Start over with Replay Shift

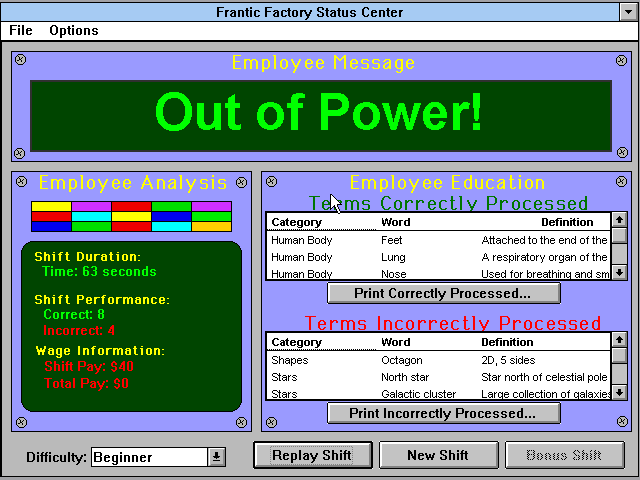(313, 455)
